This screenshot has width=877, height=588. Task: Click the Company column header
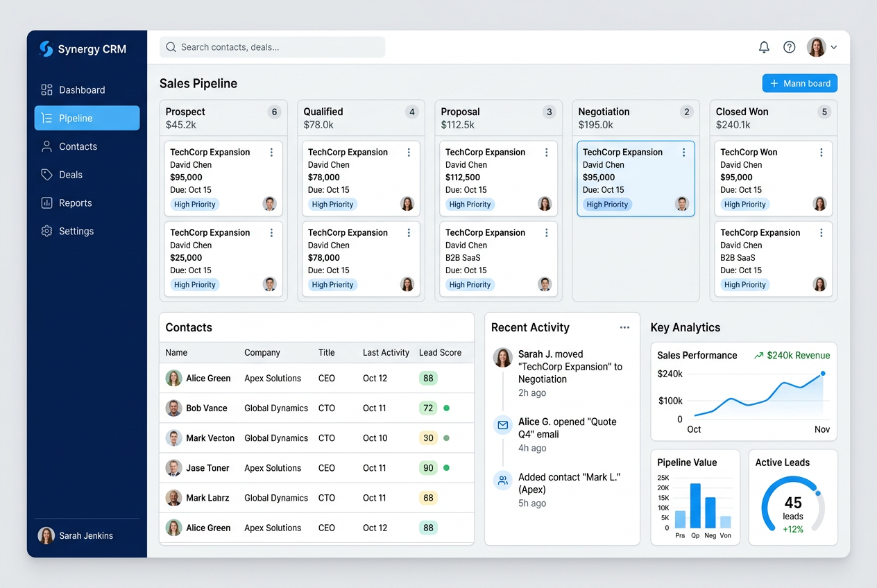(x=262, y=352)
